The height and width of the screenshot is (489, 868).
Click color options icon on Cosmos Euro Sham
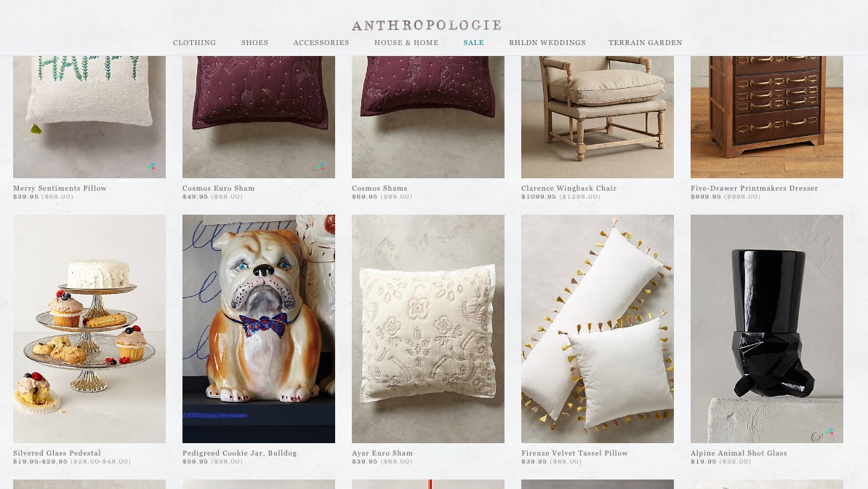tap(321, 167)
